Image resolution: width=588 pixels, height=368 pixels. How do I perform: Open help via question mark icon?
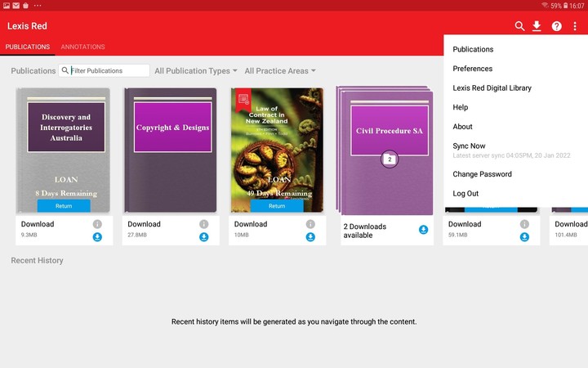click(556, 26)
